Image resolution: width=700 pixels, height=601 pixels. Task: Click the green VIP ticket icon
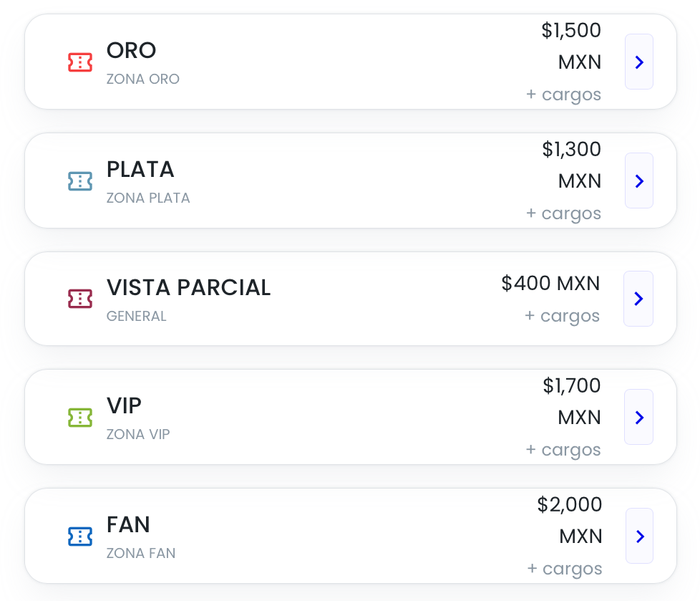pos(80,418)
